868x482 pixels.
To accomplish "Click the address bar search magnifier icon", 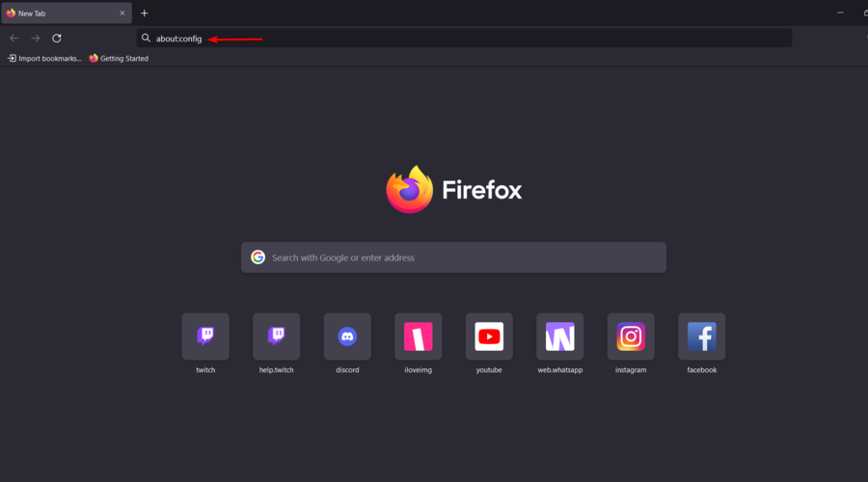I will click(x=146, y=39).
